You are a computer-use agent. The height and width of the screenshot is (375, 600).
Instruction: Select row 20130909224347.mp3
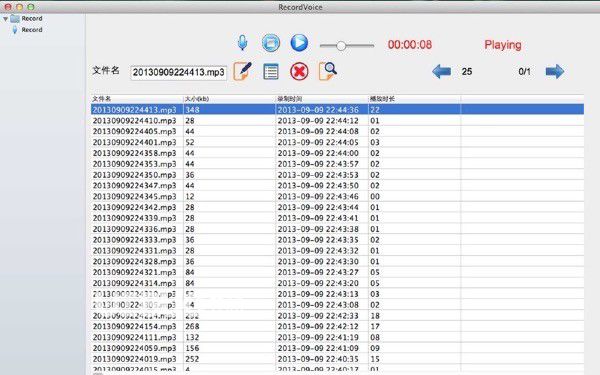(x=337, y=186)
